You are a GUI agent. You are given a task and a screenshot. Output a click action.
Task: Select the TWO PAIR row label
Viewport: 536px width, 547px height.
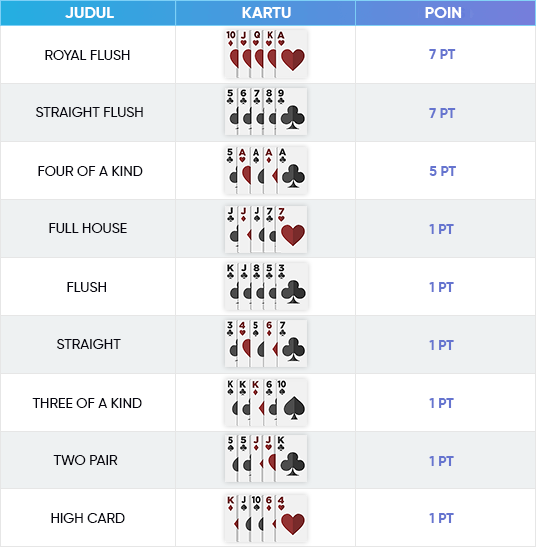(85, 460)
